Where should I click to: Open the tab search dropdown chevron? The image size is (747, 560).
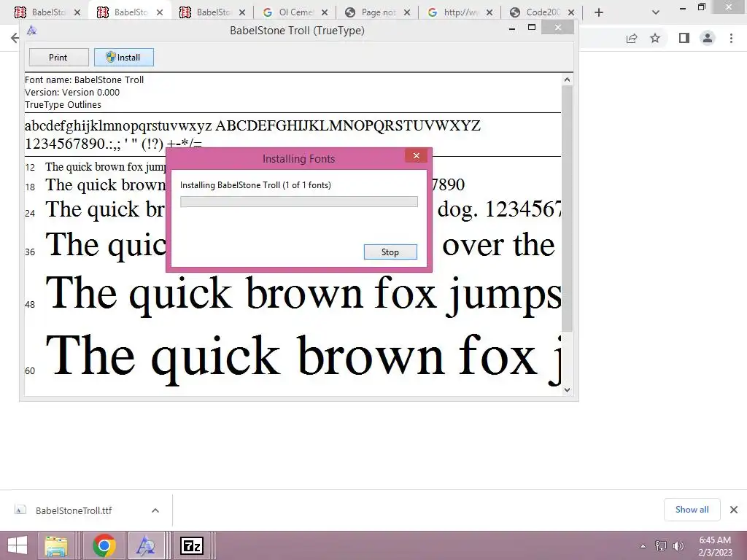coord(656,12)
